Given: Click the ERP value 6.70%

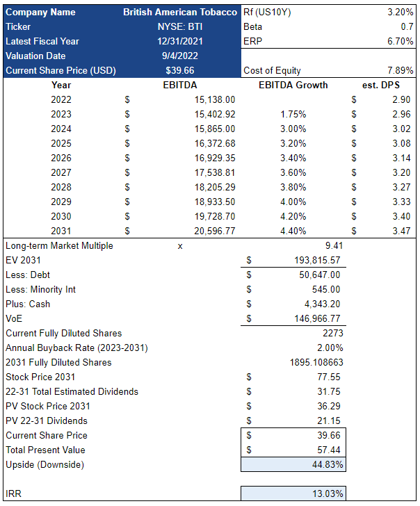Looking at the screenshot, I should tap(401, 41).
